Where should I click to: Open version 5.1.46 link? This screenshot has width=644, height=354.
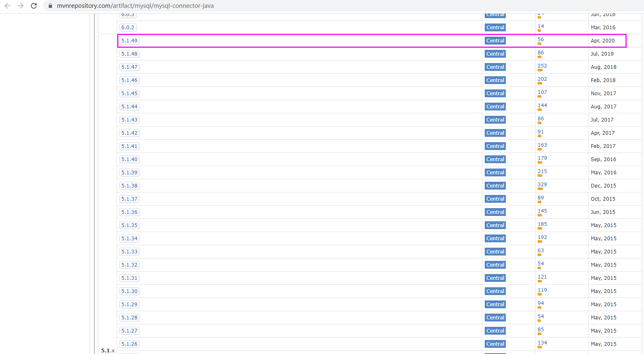coord(130,80)
